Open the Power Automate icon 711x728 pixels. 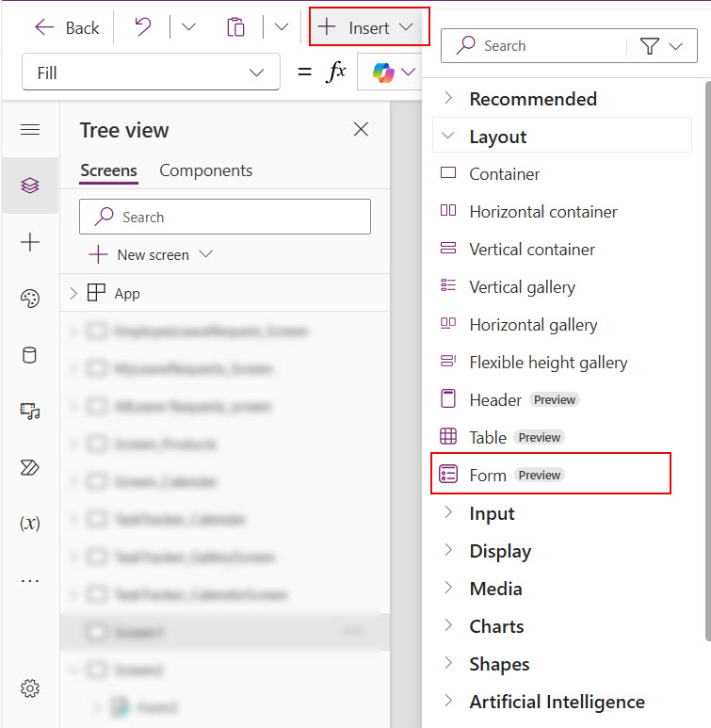(30, 467)
